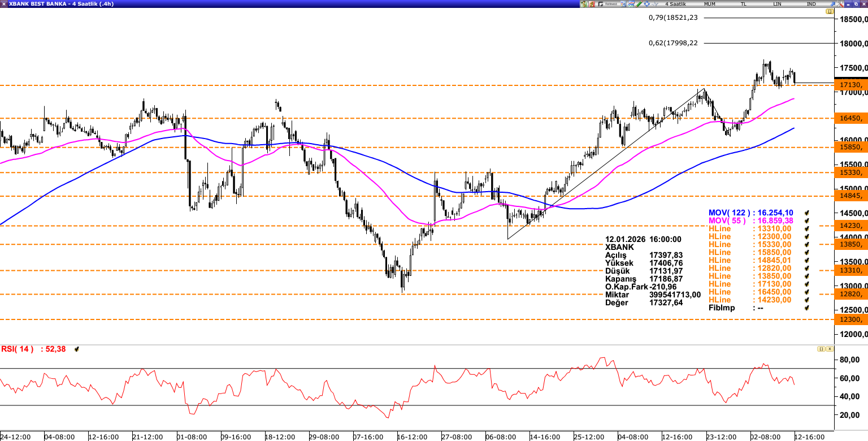Viewport: 868px width, 441px height.
Task: Click the blue crosshair move icon
Action: click(646, 4)
